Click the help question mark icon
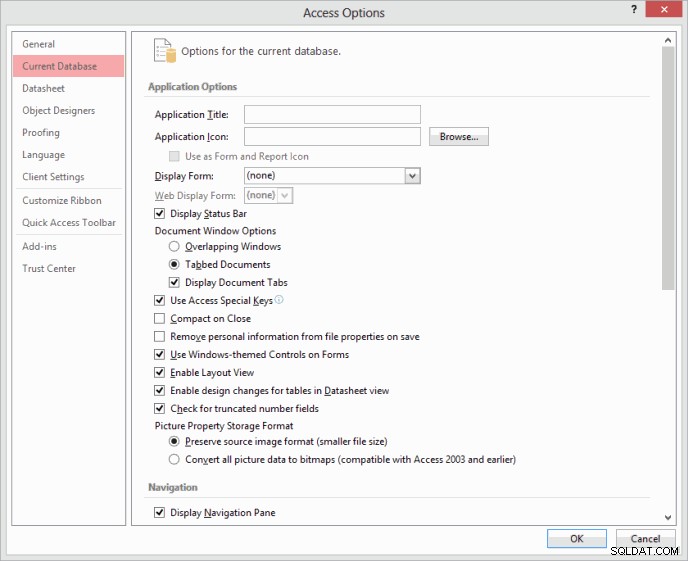Image resolution: width=688 pixels, height=561 pixels. [634, 9]
